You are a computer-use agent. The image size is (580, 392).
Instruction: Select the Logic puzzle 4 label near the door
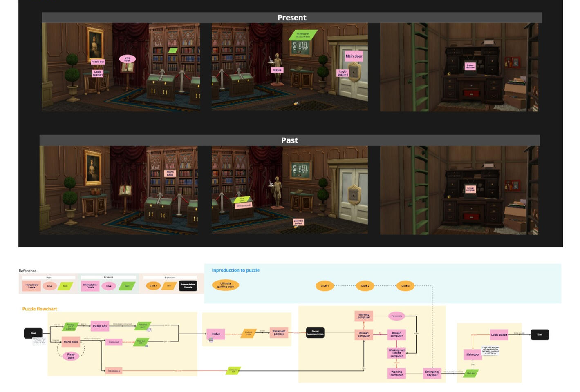click(343, 73)
